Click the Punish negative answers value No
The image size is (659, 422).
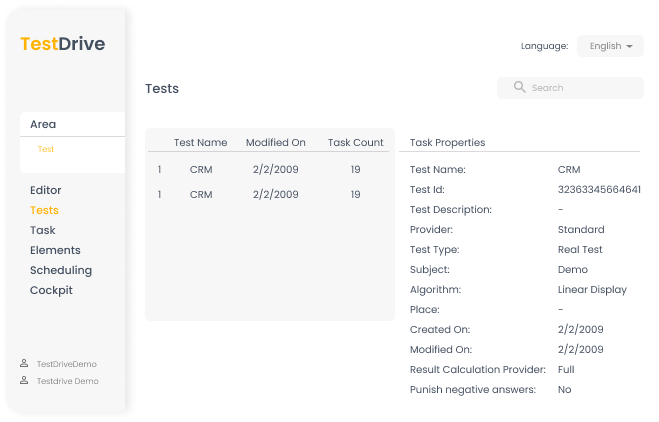coord(564,390)
